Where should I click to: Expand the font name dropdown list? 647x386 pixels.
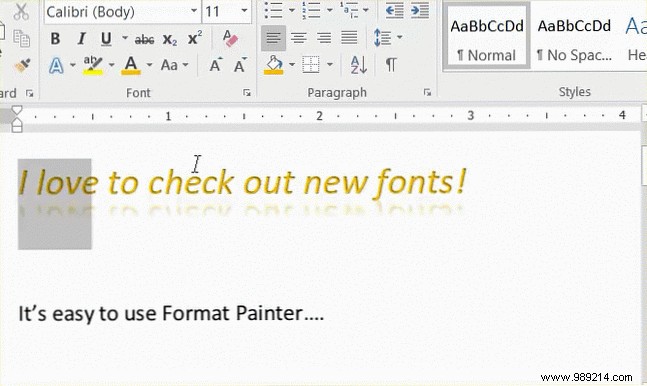[194, 11]
